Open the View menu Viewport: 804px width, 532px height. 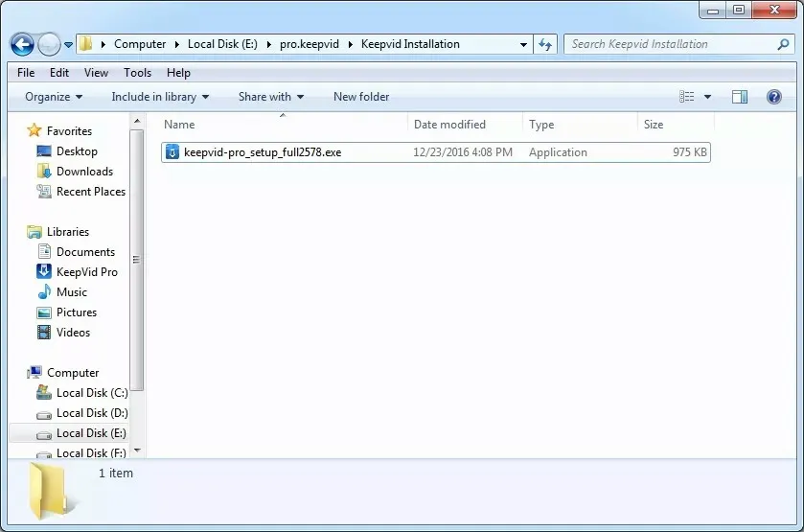pyautogui.click(x=96, y=73)
